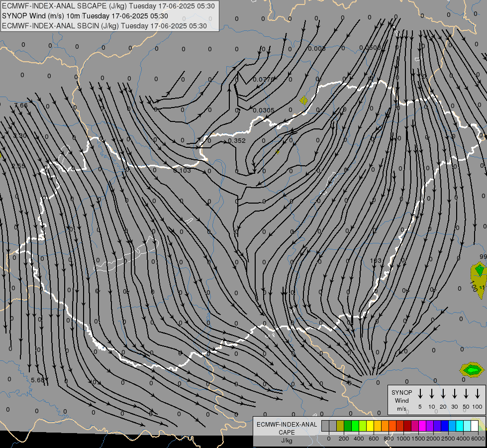The width and height of the screenshot is (487, 448).
Task: Click the SBCAPE title line in the header box
Action: point(108,6)
